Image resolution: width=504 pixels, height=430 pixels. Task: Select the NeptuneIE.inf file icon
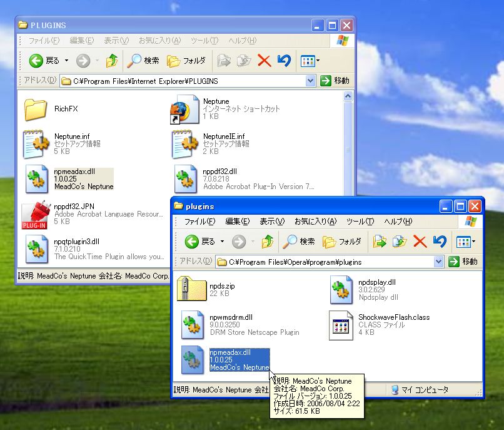(185, 144)
